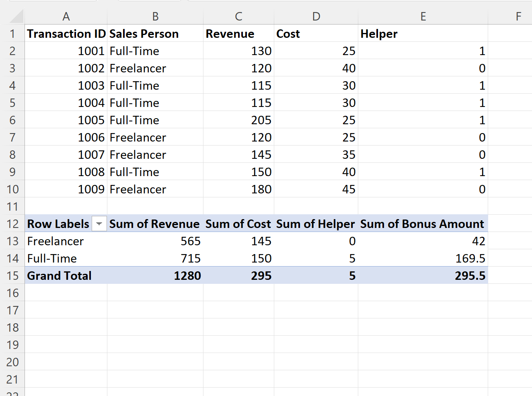Select the Transaction ID header cell
This screenshot has height=396, width=532.
[x=66, y=34]
